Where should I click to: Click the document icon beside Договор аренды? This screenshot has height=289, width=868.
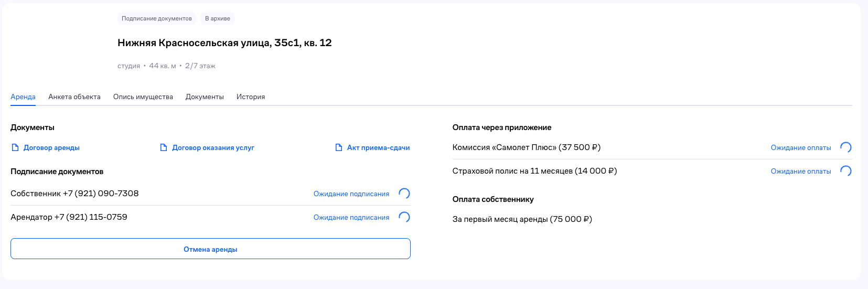coord(15,147)
